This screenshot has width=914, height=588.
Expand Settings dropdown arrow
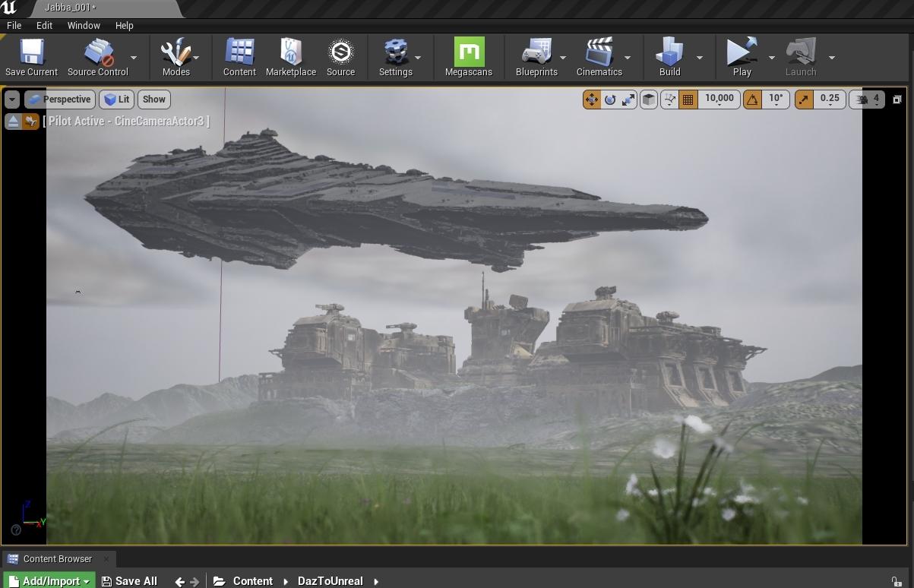click(x=418, y=58)
